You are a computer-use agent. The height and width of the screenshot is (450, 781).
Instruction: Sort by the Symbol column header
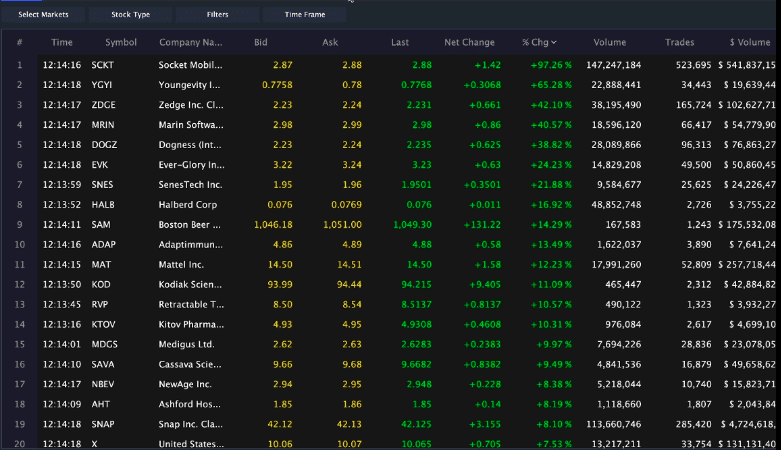click(121, 42)
